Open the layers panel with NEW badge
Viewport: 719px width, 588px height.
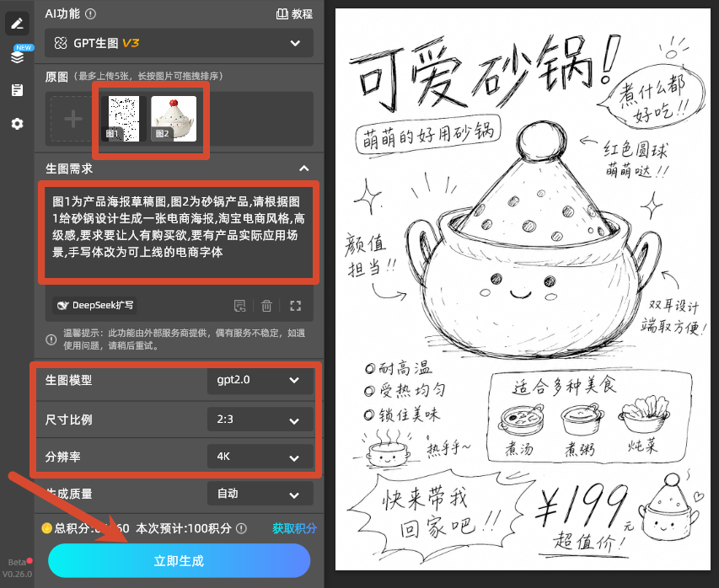(17, 56)
